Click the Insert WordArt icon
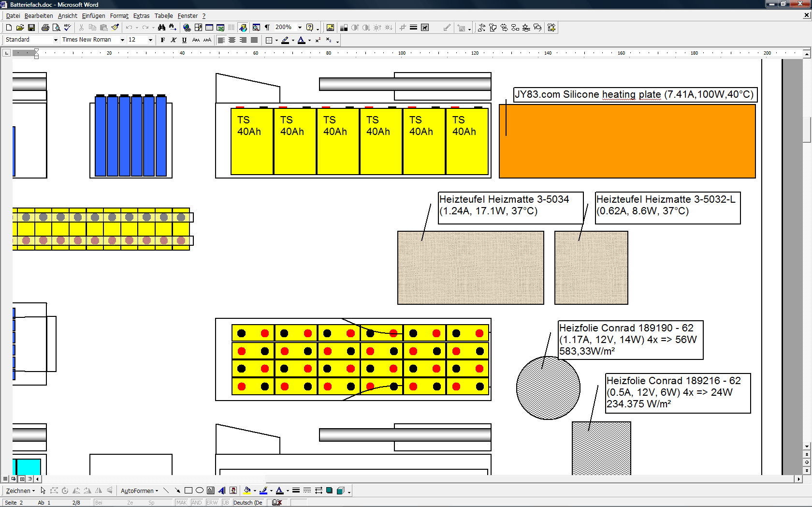Screen dimensions: 812x507 (222, 491)
